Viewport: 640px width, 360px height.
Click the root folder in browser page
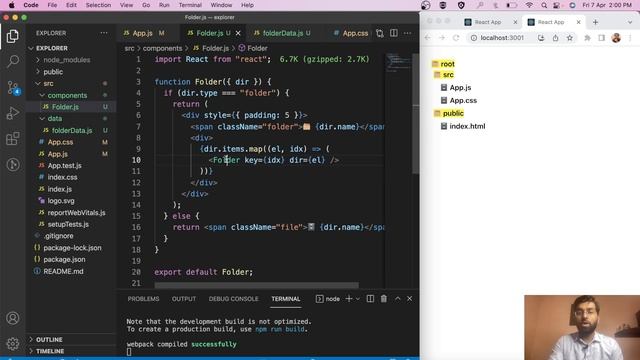443,64
